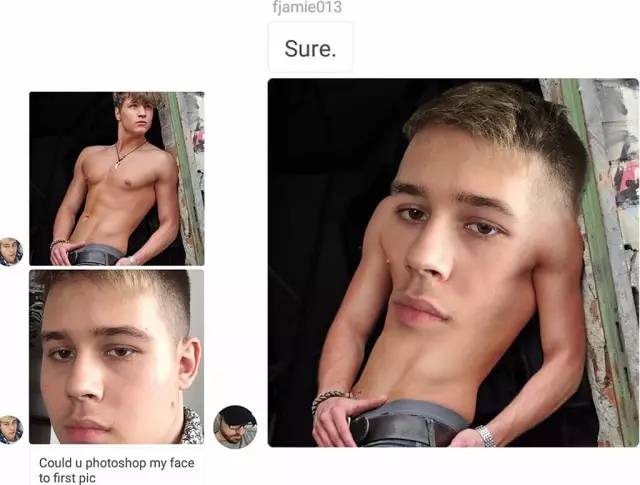Screen dimensions: 640x485
Task: Enlarge selfie photo with short haircut
Action: 117,357
